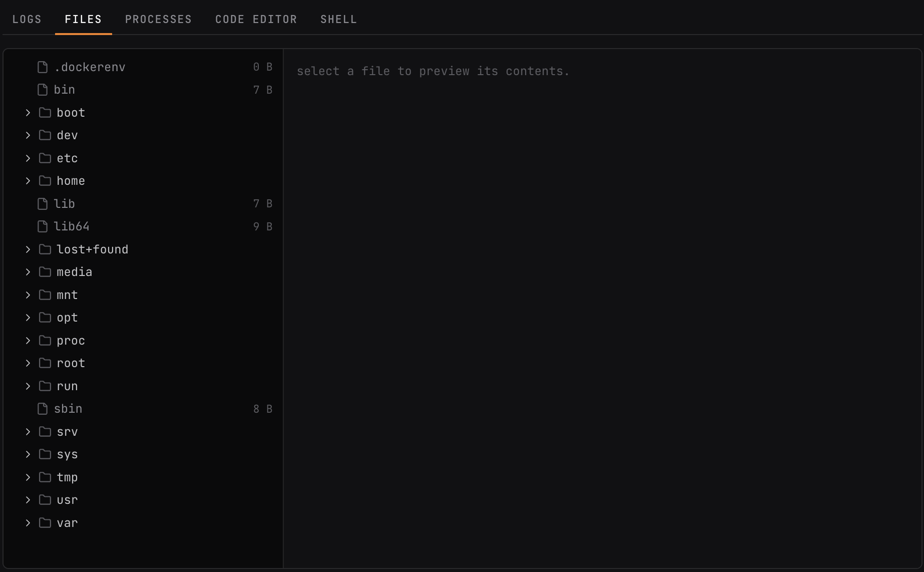Select the FILES tab
This screenshot has width=924, height=572.
click(x=83, y=19)
